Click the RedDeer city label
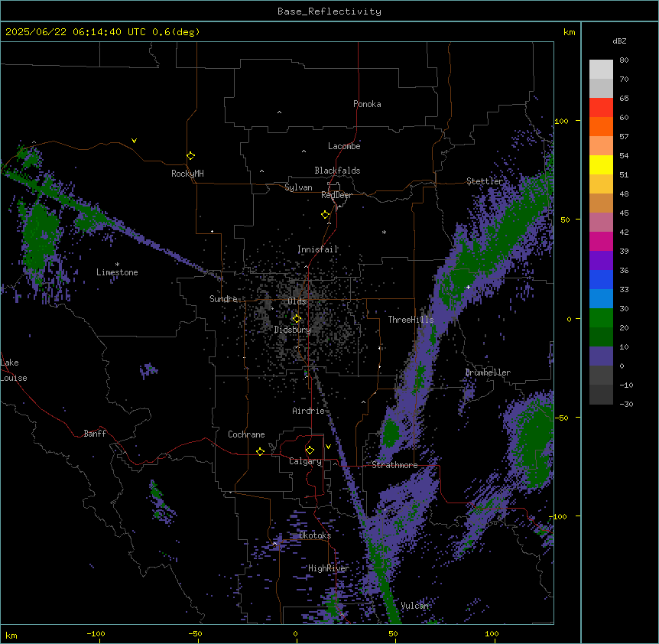 pyautogui.click(x=336, y=195)
